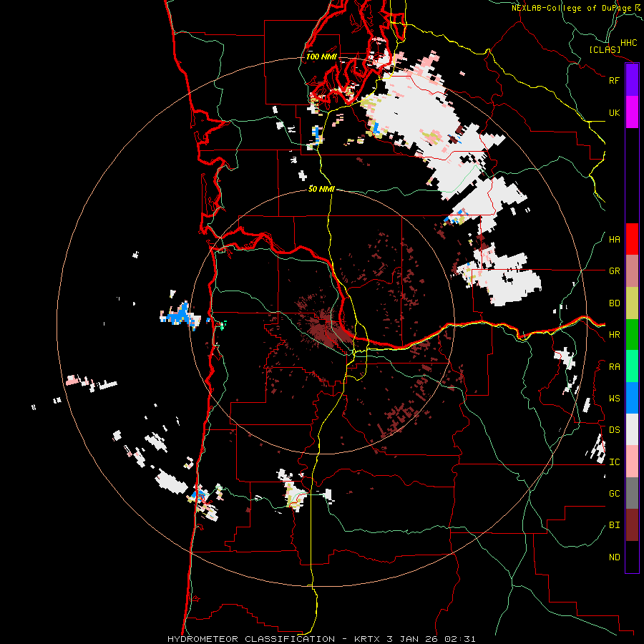The height and width of the screenshot is (644, 644).
Task: Click the gray GC legend color block
Action: 632,493
